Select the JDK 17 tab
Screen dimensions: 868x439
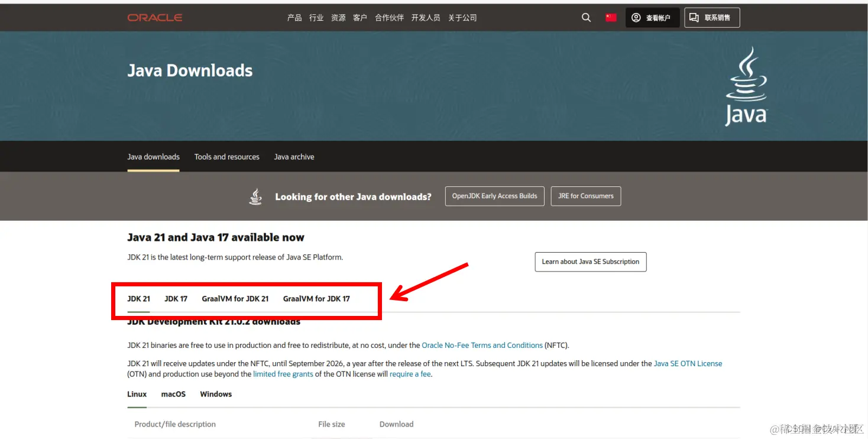click(x=176, y=299)
